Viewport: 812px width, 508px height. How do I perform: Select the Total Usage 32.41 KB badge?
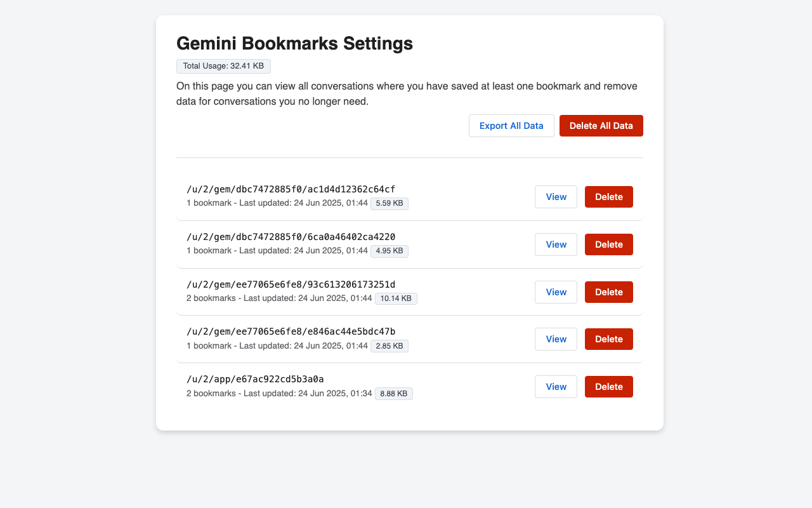click(x=223, y=66)
